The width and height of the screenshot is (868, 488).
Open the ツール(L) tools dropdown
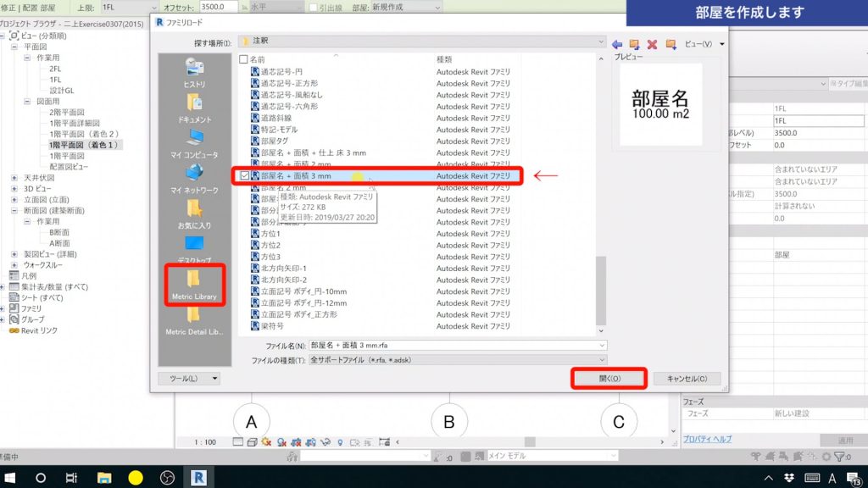pyautogui.click(x=189, y=378)
